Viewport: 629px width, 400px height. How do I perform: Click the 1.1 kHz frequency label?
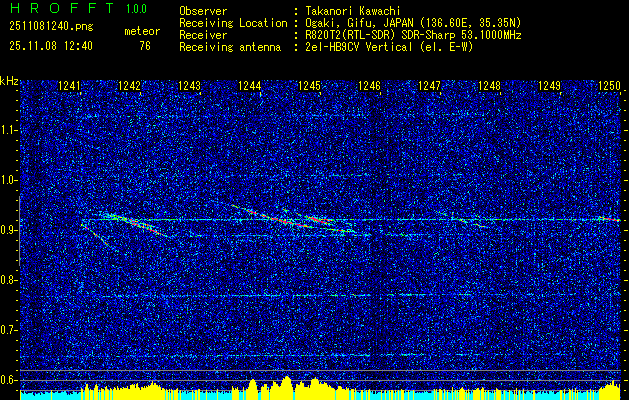[9, 130]
